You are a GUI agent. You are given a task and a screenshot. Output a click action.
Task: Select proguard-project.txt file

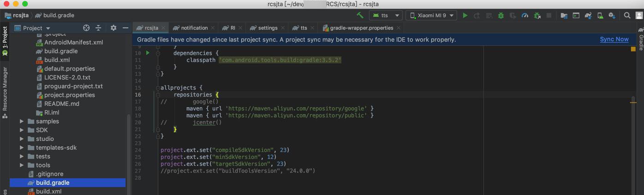pos(69,86)
